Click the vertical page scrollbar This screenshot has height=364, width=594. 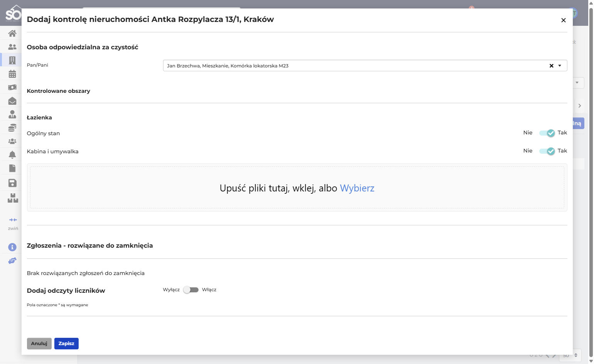click(591, 182)
